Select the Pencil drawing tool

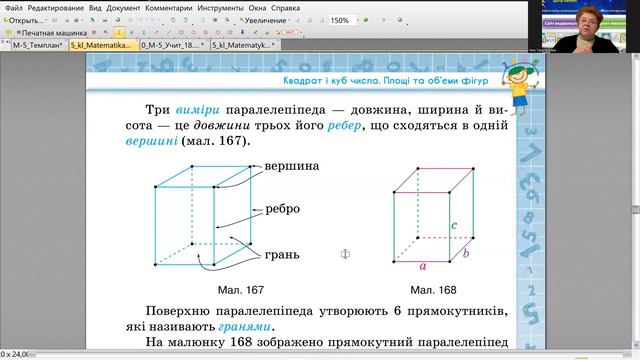point(255,32)
